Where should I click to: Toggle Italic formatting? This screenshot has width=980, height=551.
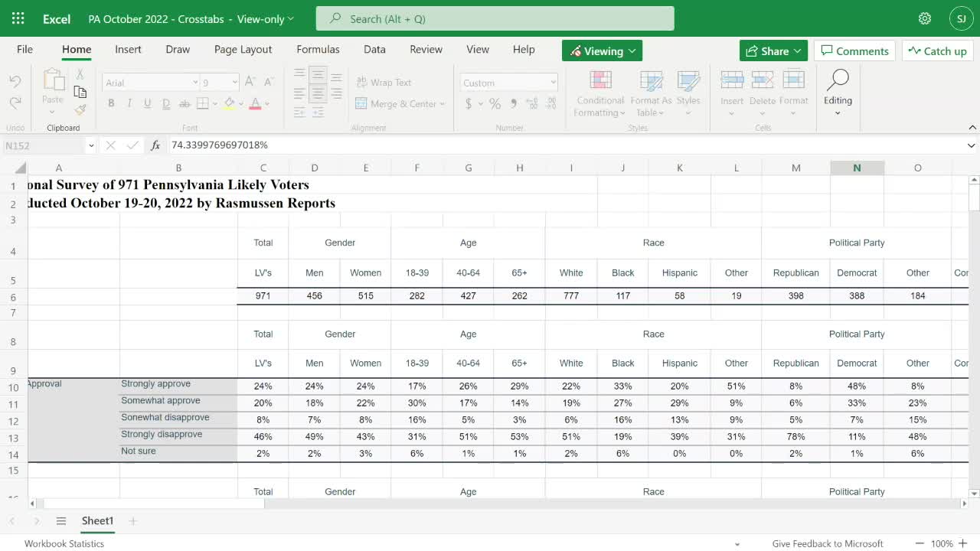(x=129, y=103)
